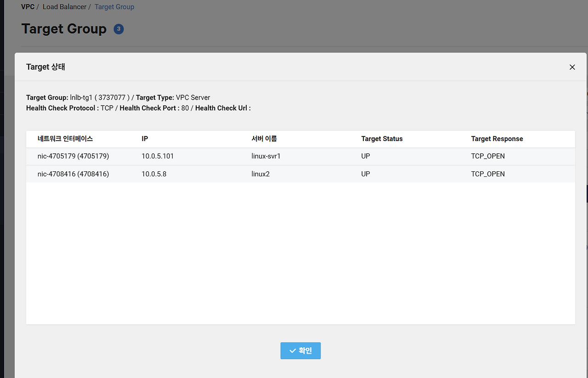Click the 확인 confirm button
588x378 pixels.
(300, 350)
